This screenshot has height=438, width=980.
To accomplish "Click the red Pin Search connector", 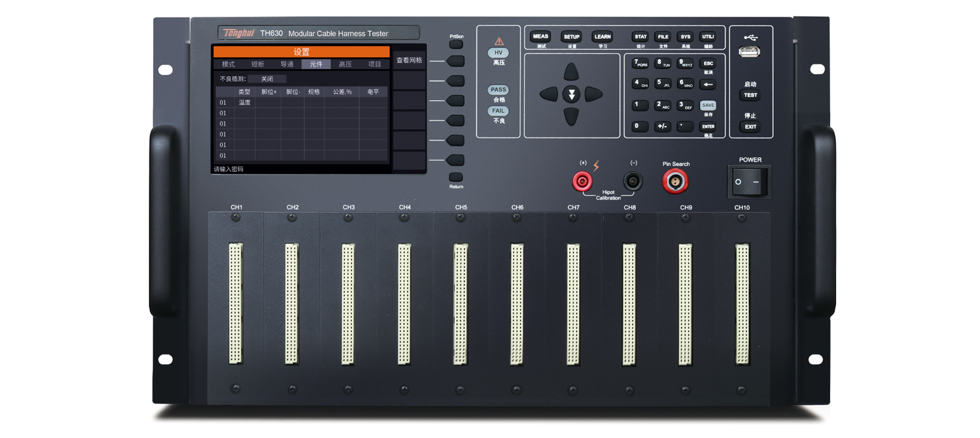I will [675, 182].
